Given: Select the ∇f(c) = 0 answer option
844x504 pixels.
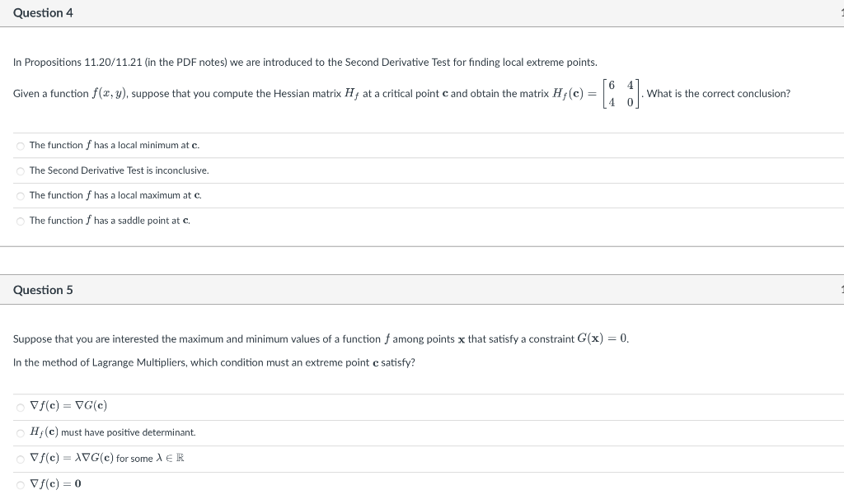Looking at the screenshot, I should click(20, 483).
